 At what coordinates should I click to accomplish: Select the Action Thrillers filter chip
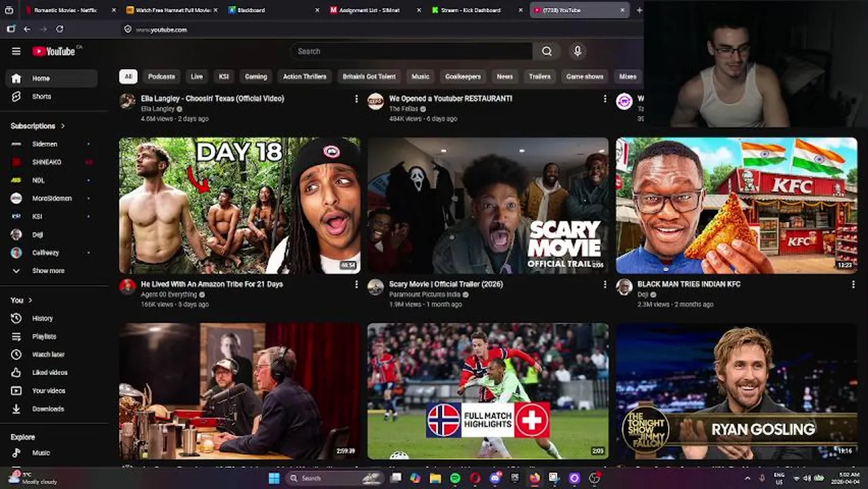[x=305, y=77]
